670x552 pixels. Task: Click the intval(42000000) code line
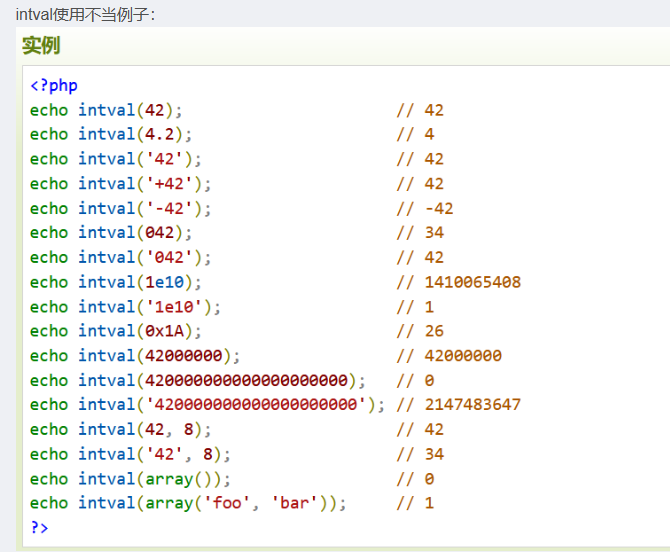click(135, 356)
